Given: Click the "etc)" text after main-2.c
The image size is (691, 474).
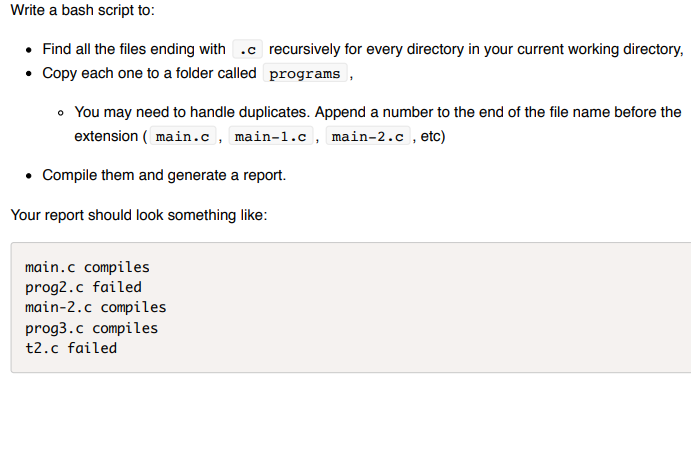Looking at the screenshot, I should coord(433,136).
